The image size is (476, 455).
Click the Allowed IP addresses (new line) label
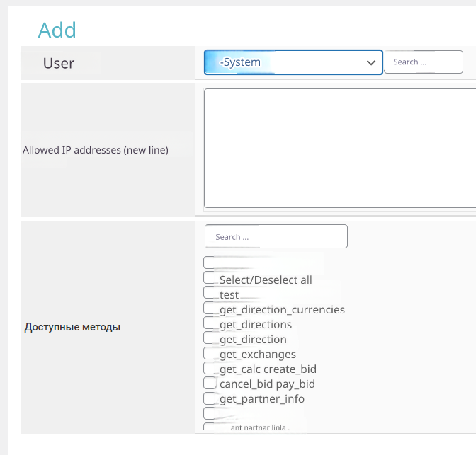click(96, 150)
